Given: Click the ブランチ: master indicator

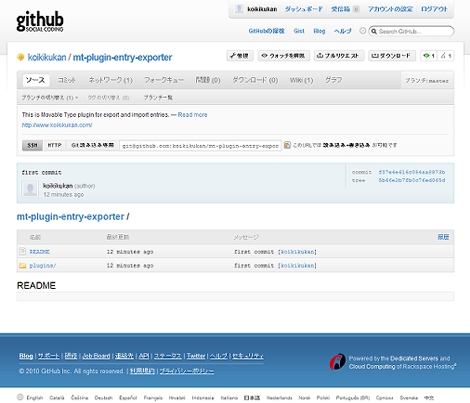Looking at the screenshot, I should (x=427, y=81).
